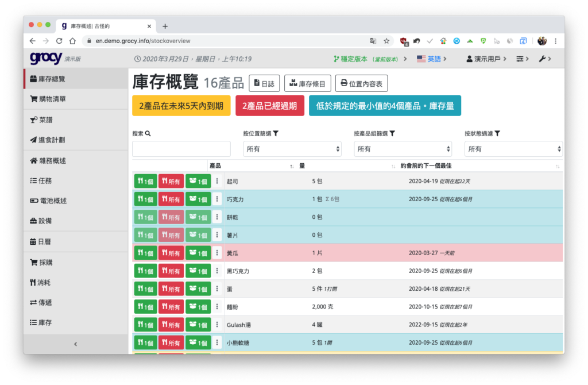Screen dimensions: 588x385
Task: Consume 1個 of 蛋
Action: 145,289
